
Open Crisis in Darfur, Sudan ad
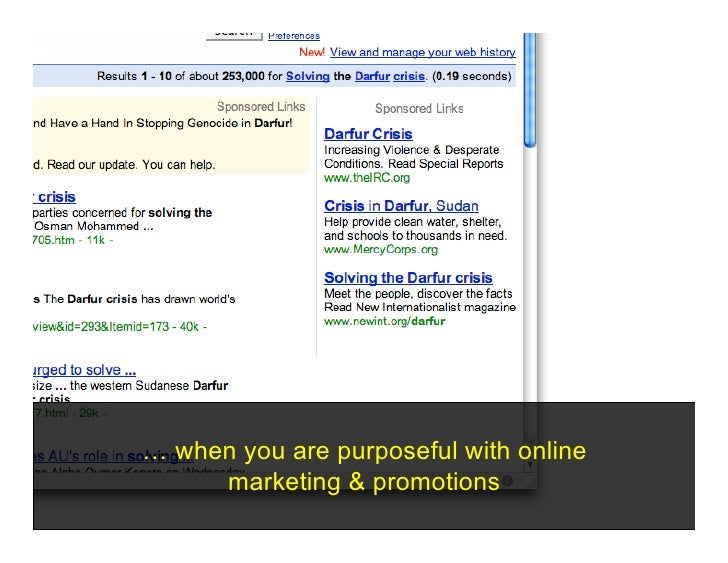401,206
